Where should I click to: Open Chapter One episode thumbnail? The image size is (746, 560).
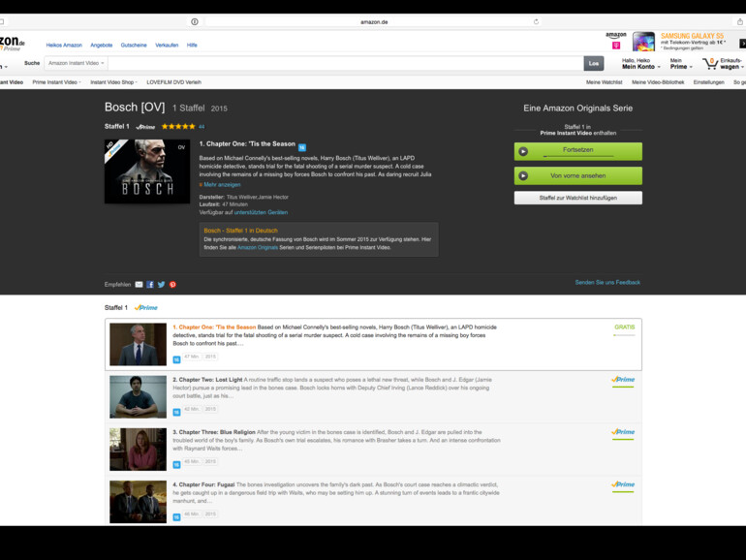(138, 345)
